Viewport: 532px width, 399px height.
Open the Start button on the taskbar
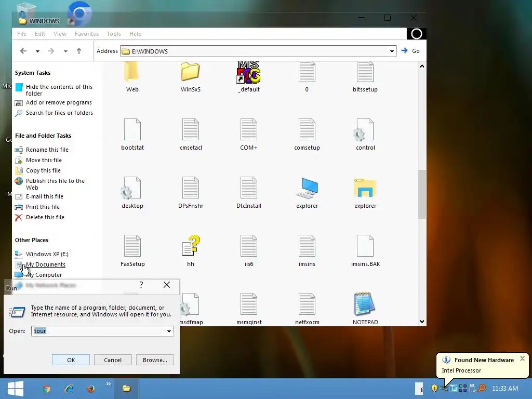(x=16, y=389)
